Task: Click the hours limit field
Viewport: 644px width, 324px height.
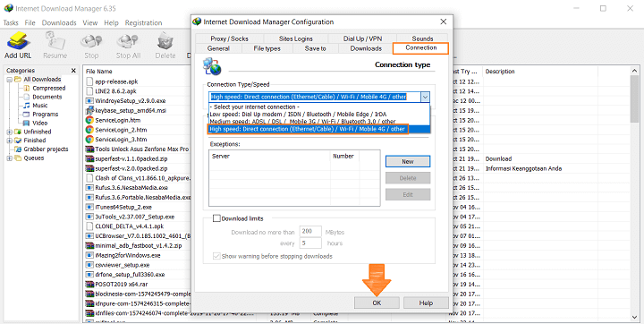Action: (310, 243)
